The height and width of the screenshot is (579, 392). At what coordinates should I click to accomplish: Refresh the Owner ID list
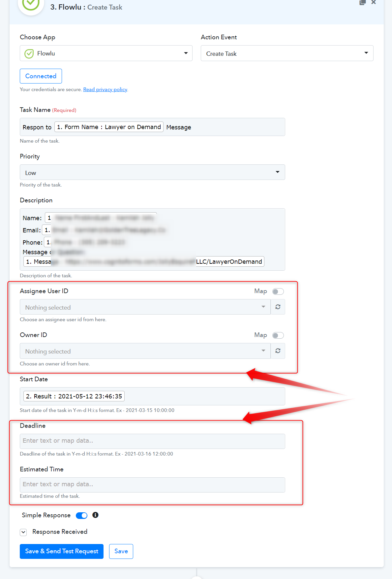coord(278,351)
